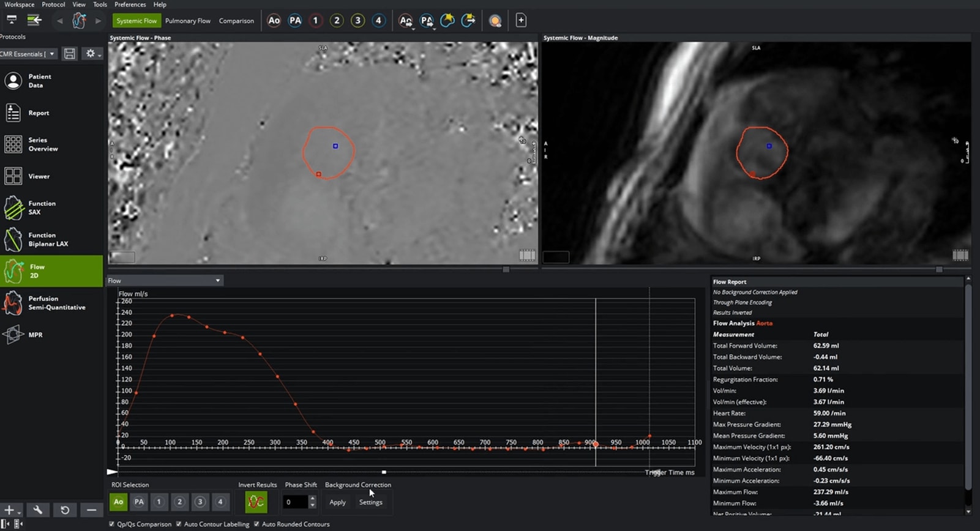This screenshot has height=531, width=980.
Task: Toggle the Qp/Qs Comparison checkbox
Action: click(111, 524)
